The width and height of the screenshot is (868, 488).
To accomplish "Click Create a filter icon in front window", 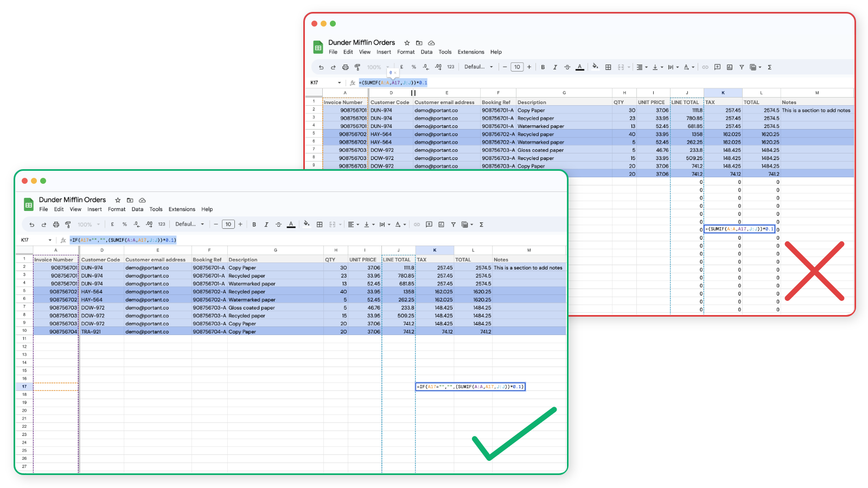I will [x=453, y=224].
